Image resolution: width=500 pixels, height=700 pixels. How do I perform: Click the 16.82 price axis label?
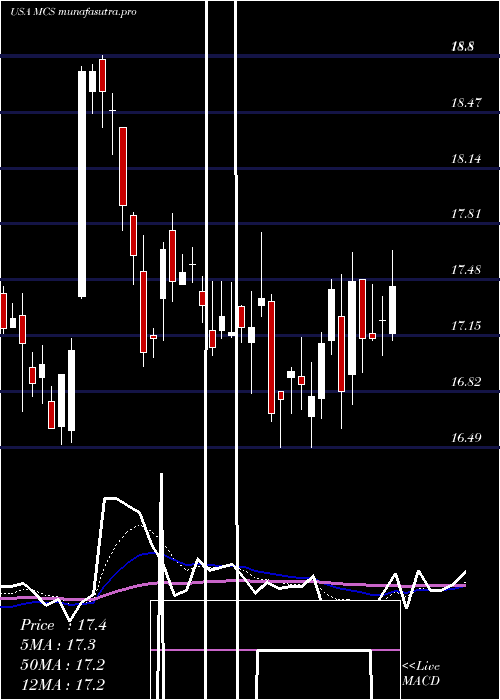coord(467,382)
